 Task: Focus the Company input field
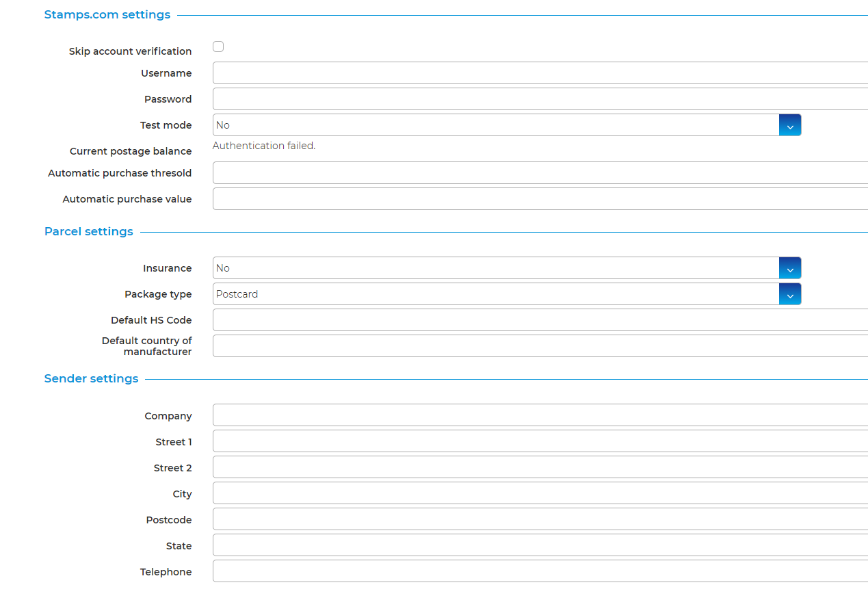click(540, 415)
